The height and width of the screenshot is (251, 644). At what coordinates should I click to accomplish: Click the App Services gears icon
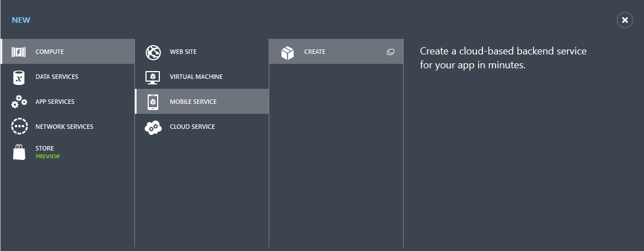(x=19, y=102)
